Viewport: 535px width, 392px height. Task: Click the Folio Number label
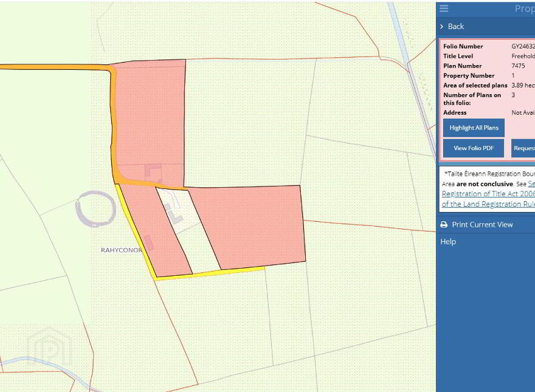pos(463,46)
